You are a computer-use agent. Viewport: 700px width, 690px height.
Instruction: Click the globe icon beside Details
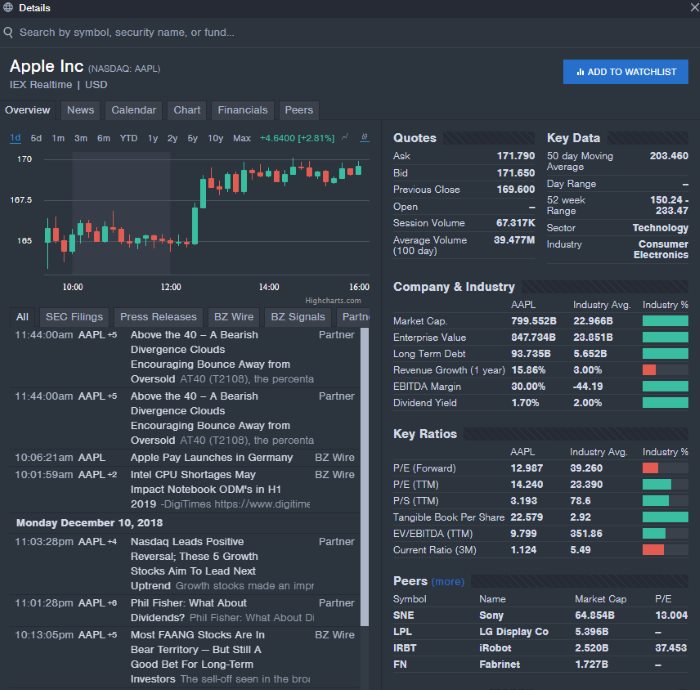tap(8, 7)
